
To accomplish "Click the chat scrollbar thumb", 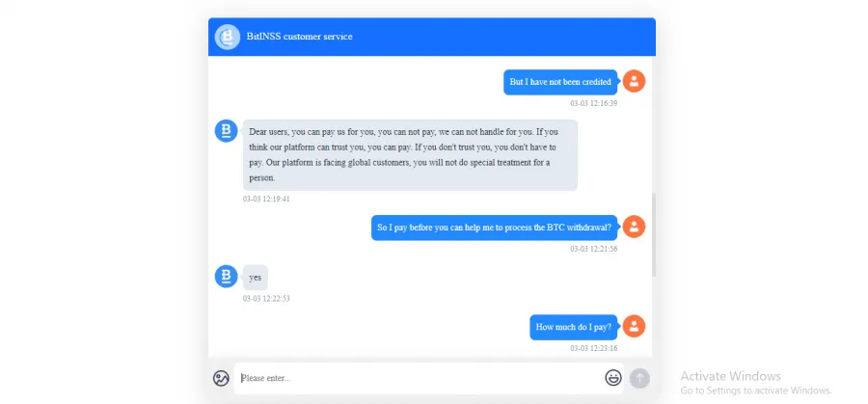I will click(x=654, y=234).
